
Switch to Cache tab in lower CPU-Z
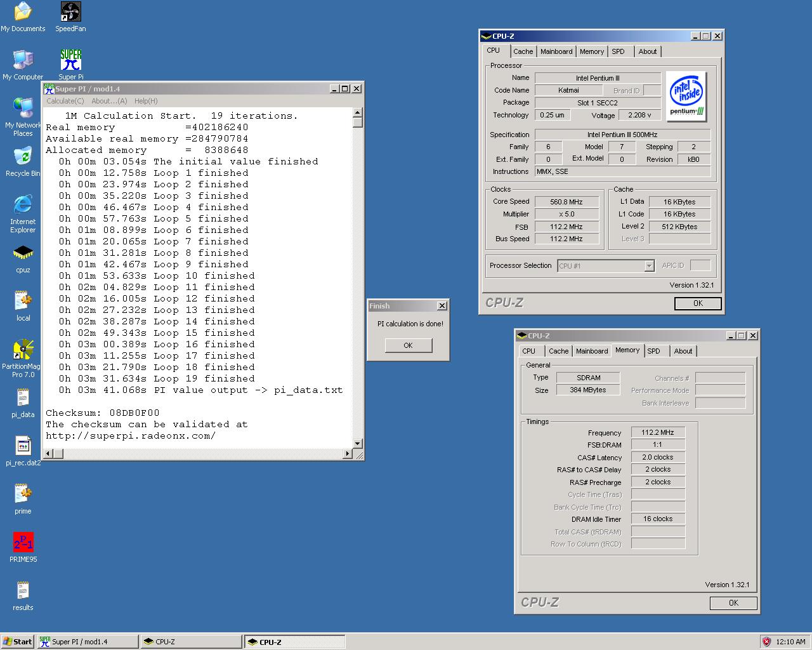point(559,351)
